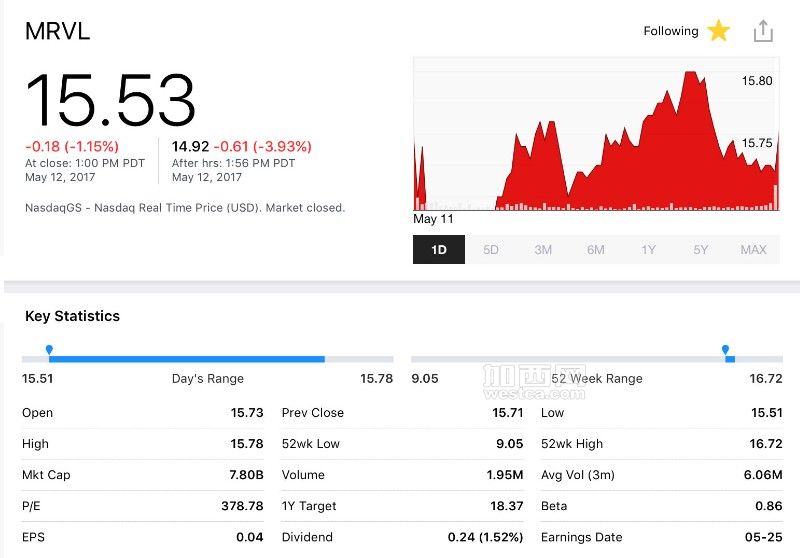The width and height of the screenshot is (800, 558).
Task: Click the -0.18 (-1.15%) close change
Action: 72,146
